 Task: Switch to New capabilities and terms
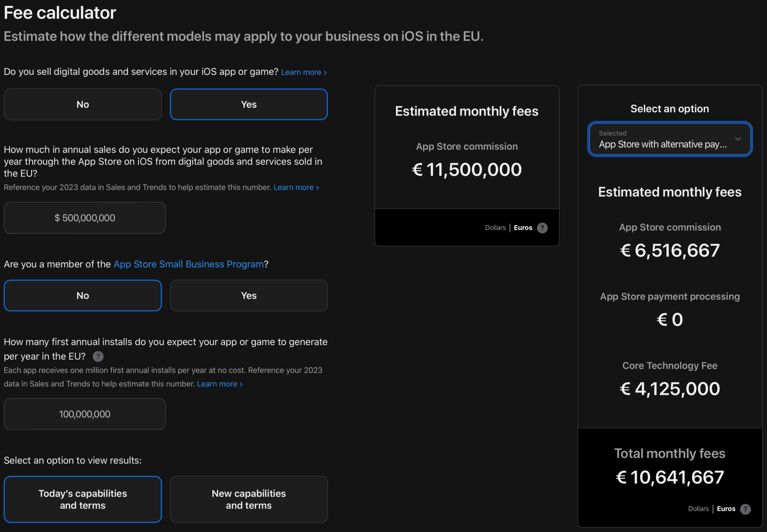tap(249, 499)
